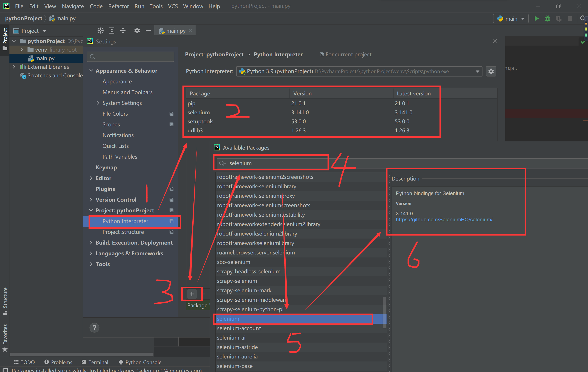Viewport: 588px width, 372px height.
Task: Open the Python Interpreter dropdown
Action: (477, 71)
